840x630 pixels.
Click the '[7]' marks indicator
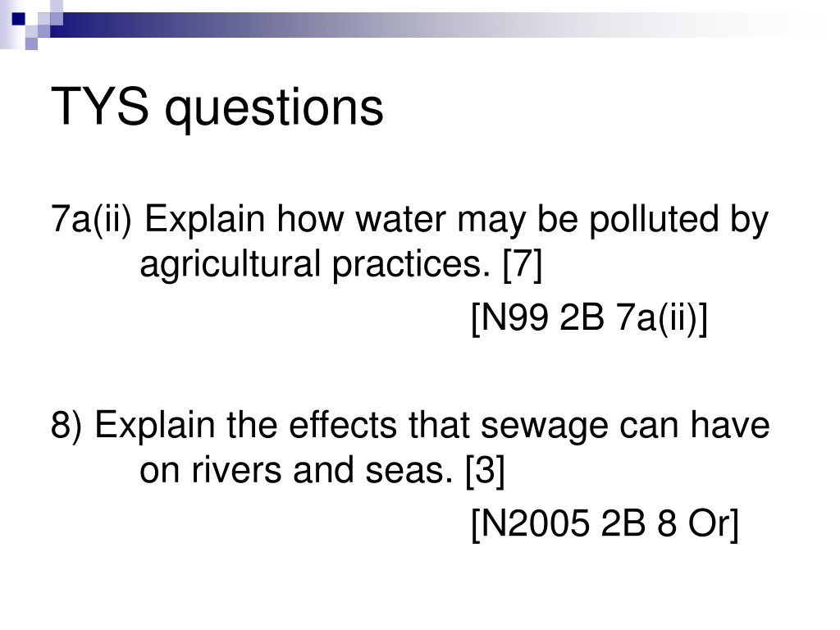pyautogui.click(x=523, y=265)
